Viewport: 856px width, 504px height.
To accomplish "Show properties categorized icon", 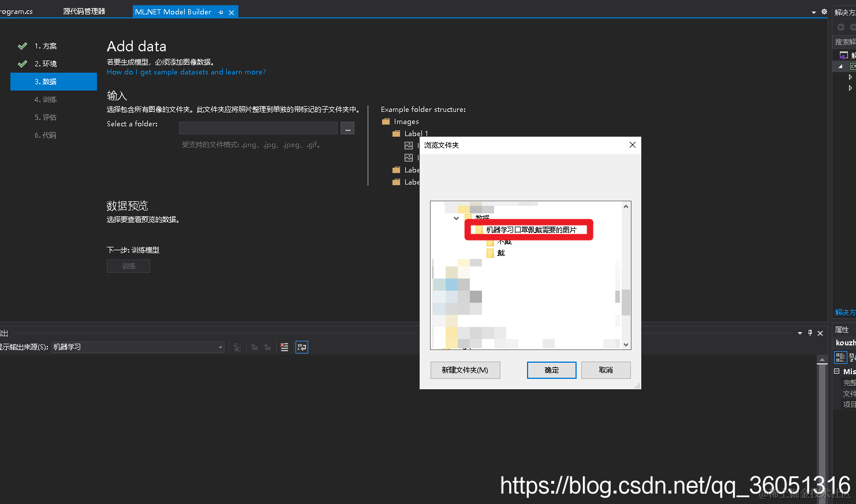I will tap(840, 358).
